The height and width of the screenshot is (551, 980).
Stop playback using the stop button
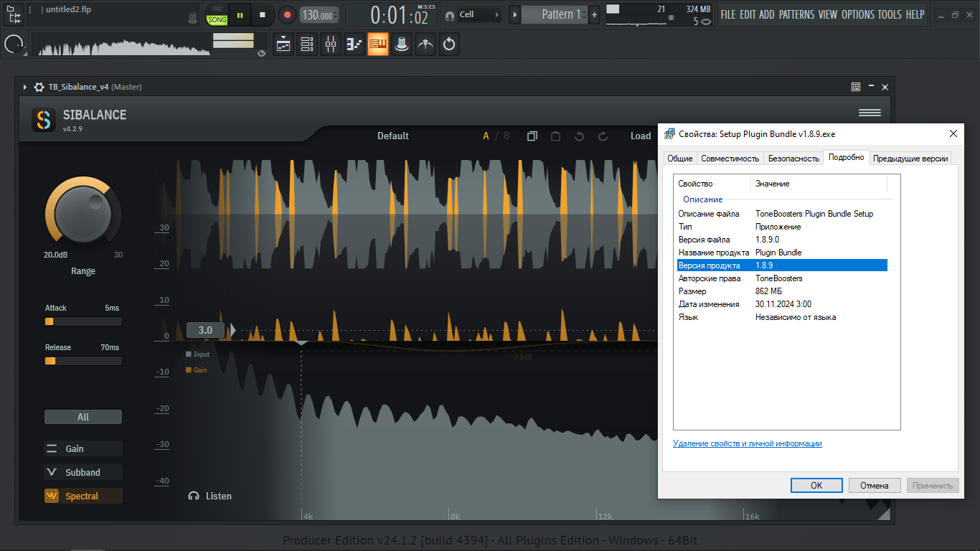tap(263, 14)
